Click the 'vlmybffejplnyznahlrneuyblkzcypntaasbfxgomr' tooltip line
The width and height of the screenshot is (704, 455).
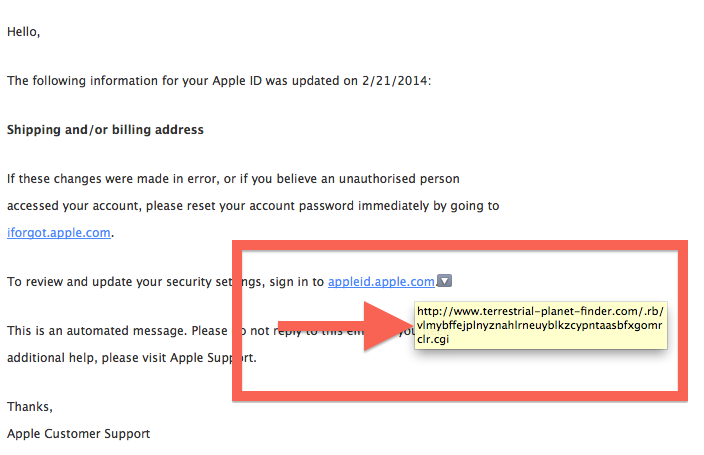(539, 325)
